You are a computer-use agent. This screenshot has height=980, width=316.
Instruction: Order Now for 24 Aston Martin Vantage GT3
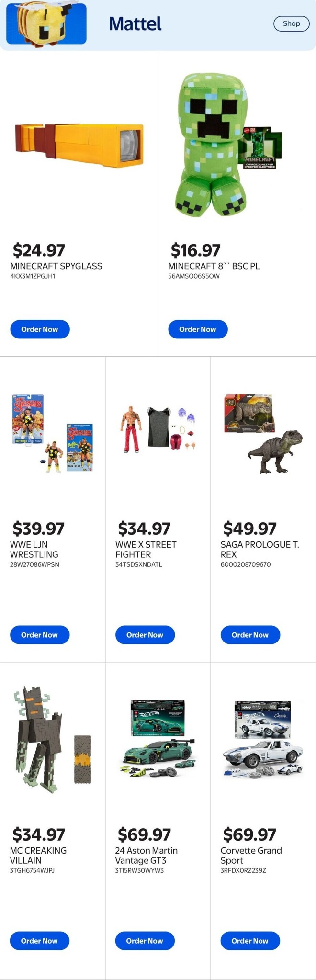(145, 941)
